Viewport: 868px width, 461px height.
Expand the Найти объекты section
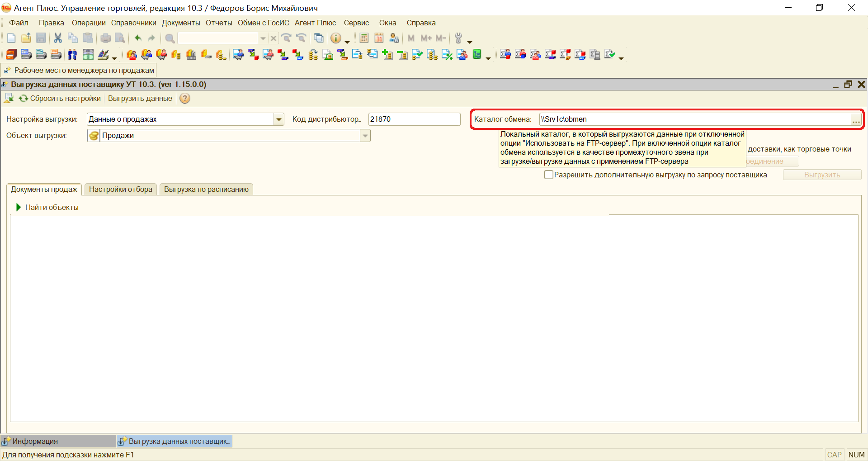pyautogui.click(x=19, y=208)
